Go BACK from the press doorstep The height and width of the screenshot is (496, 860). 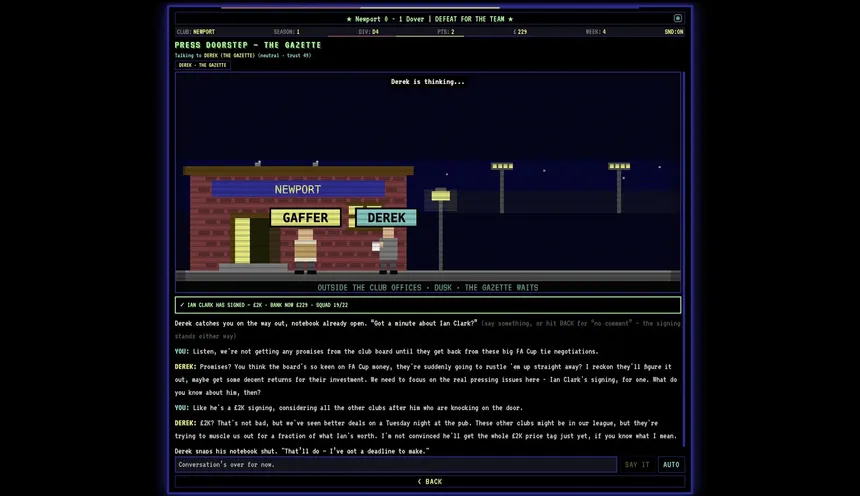(x=430, y=482)
